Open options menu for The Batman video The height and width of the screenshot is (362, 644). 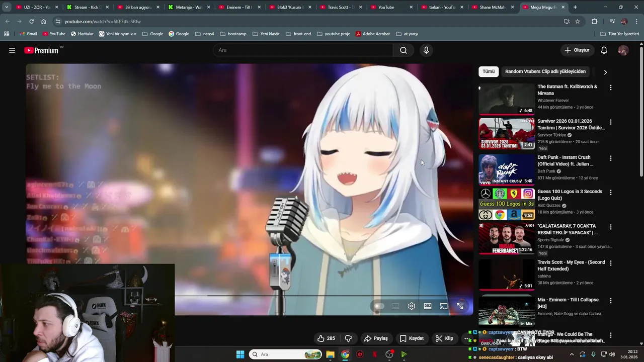[611, 87]
